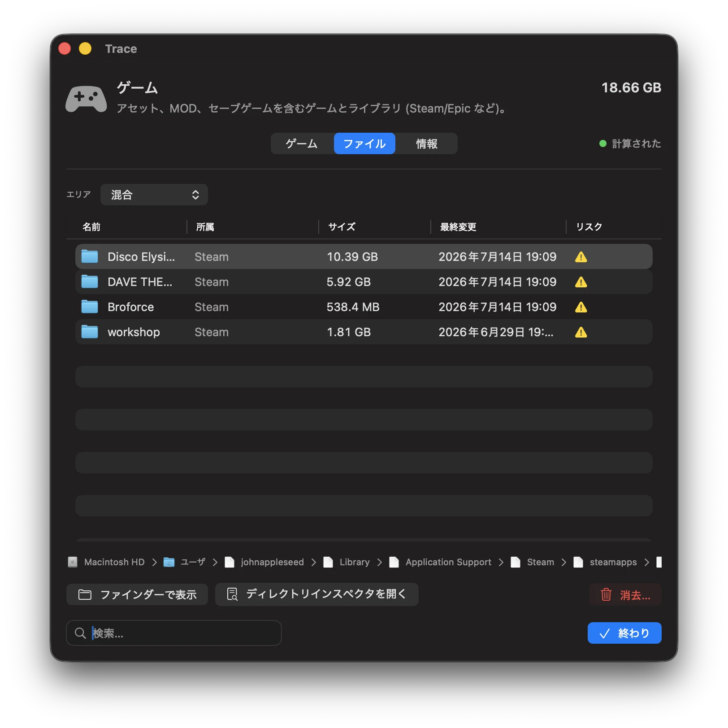This screenshot has width=728, height=728.
Task: Click the risk warning icon for Disco Elysium
Action: coord(581,257)
